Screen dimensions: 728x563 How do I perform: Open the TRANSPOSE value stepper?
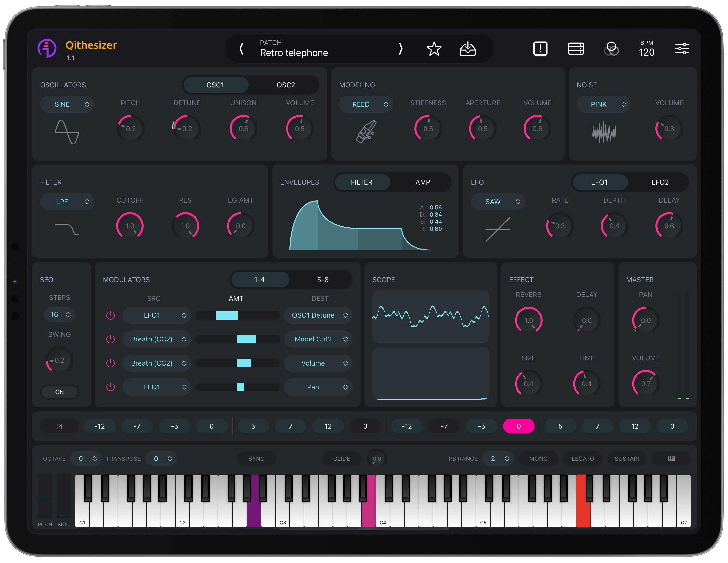[x=161, y=459]
